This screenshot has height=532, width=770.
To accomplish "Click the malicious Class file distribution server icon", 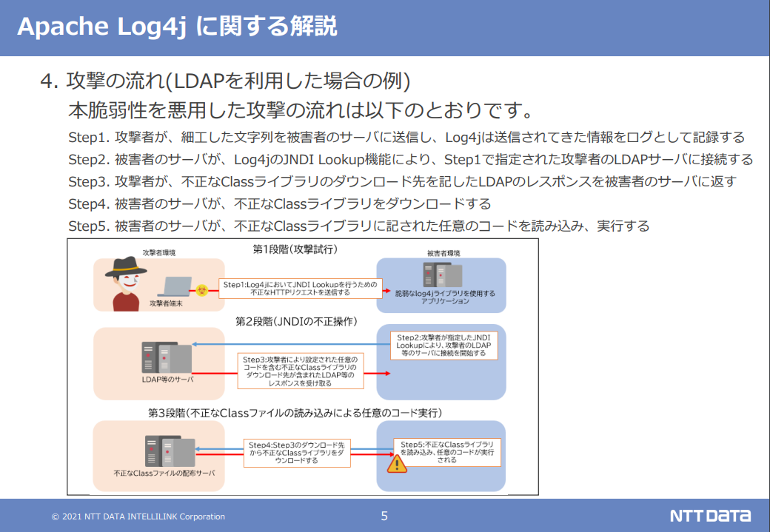I will [x=170, y=451].
